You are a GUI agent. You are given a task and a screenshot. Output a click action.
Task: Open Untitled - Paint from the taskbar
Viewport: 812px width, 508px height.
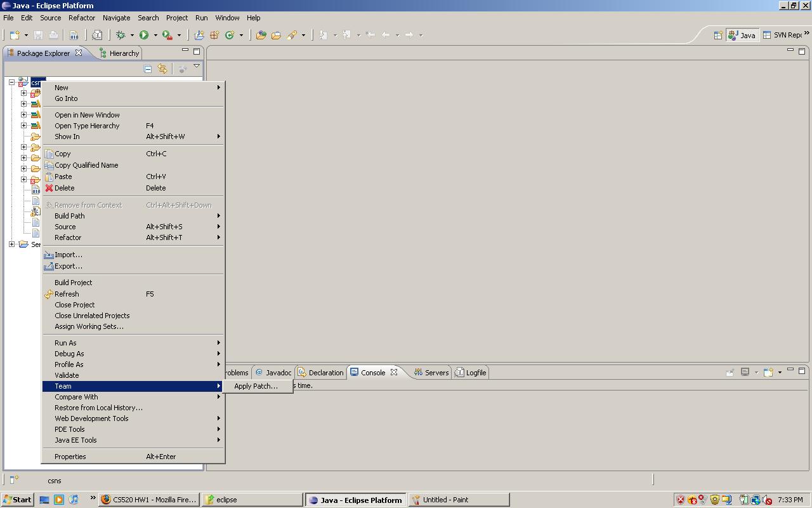458,500
